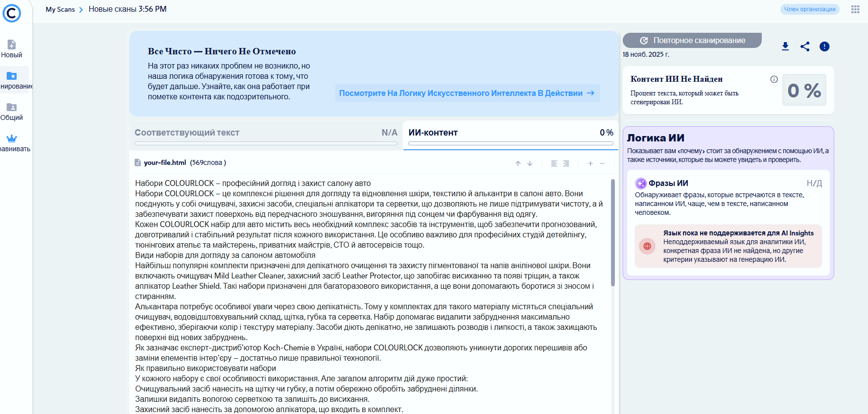Click the document text vertical scrollbar
The width and height of the screenshot is (868, 414).
[x=613, y=232]
